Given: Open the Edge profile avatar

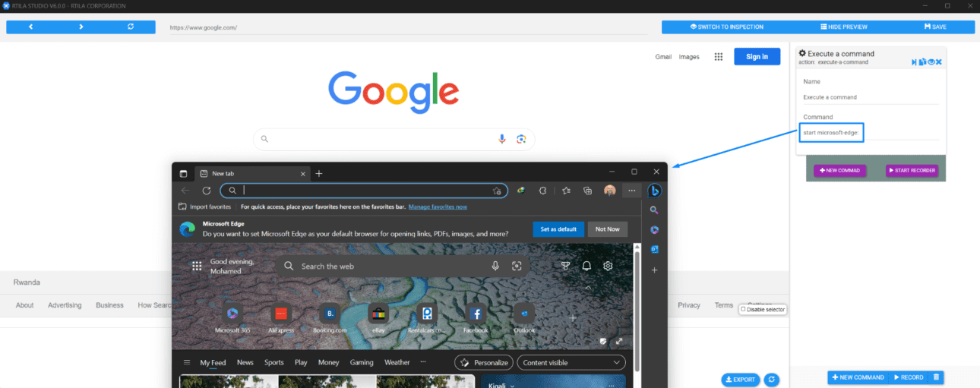Looking at the screenshot, I should tap(610, 191).
